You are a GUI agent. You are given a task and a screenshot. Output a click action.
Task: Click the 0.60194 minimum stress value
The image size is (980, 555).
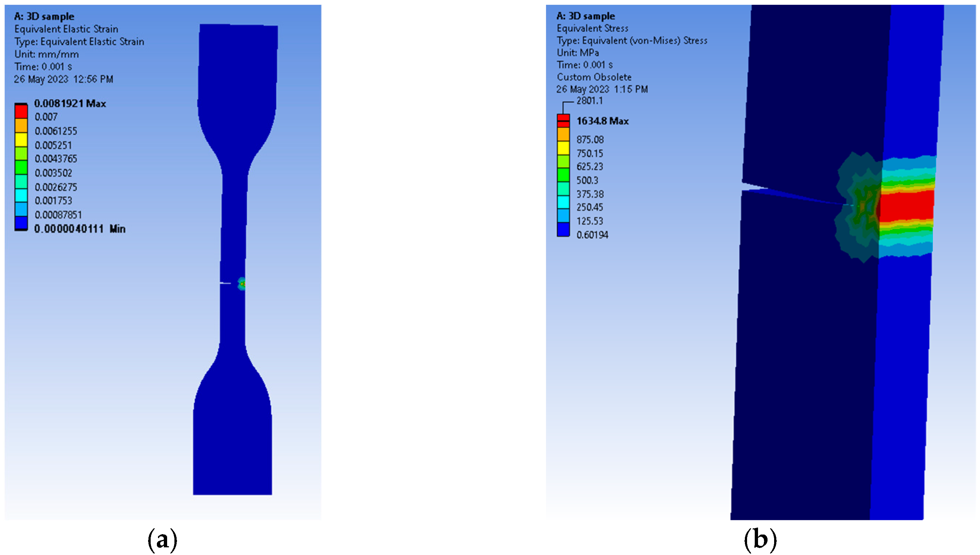[x=592, y=235]
